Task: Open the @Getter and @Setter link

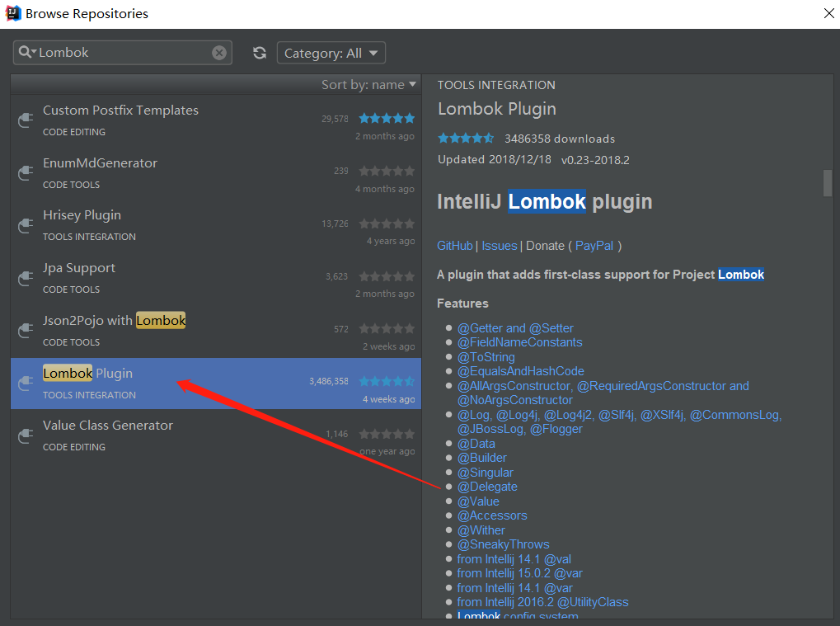Action: pos(515,328)
